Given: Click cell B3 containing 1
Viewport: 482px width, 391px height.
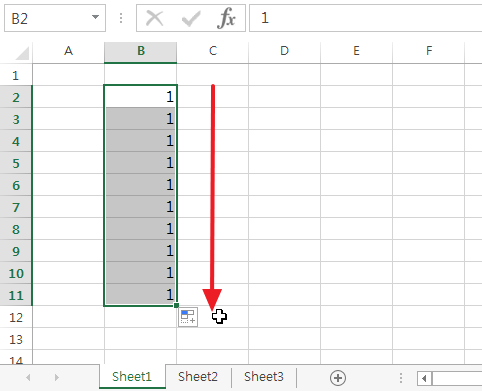Looking at the screenshot, I should coord(141,119).
